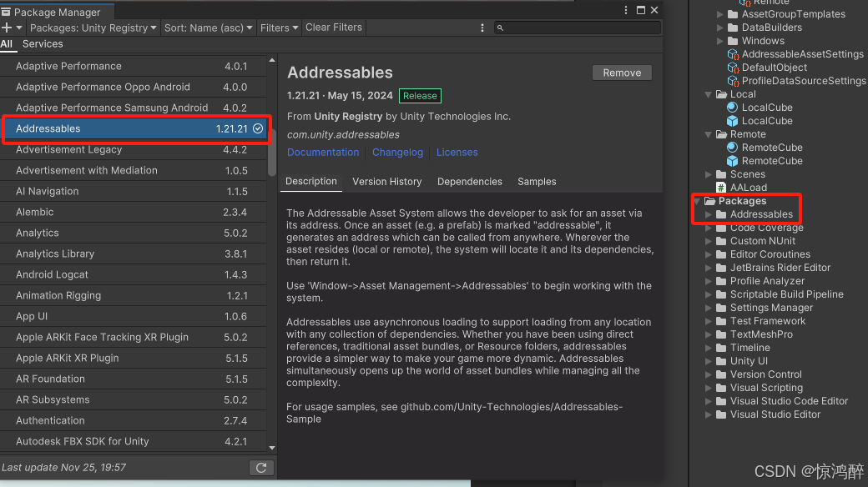This screenshot has height=487, width=868.
Task: Click the Remove button for Addressables
Action: (622, 73)
